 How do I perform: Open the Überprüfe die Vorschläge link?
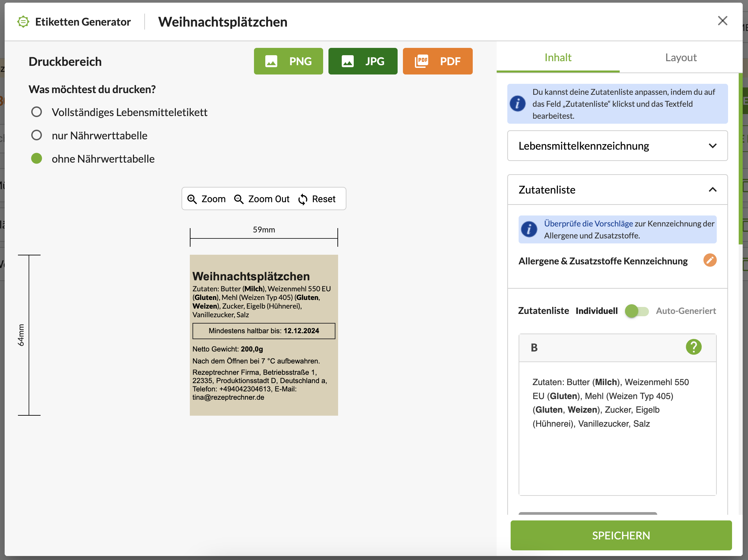(x=588, y=223)
